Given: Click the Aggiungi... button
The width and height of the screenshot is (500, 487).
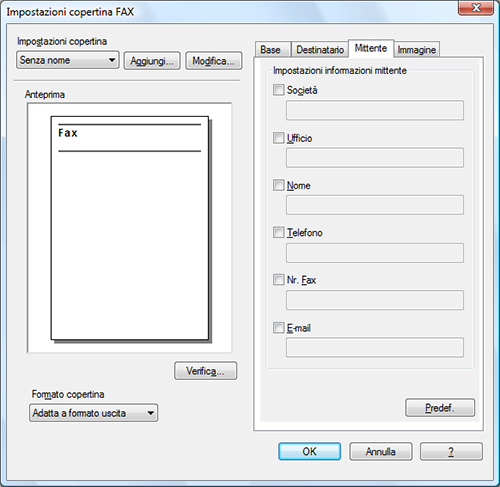Looking at the screenshot, I should tap(152, 61).
